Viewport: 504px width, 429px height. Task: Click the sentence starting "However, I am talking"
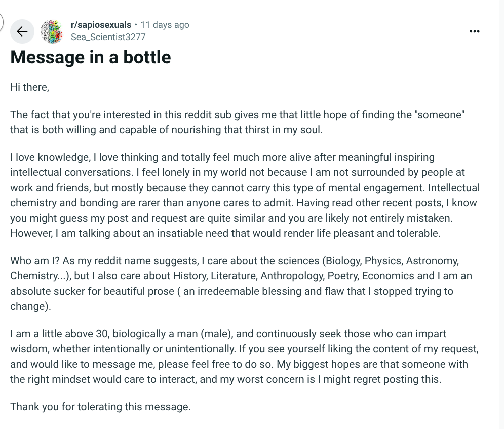click(225, 233)
